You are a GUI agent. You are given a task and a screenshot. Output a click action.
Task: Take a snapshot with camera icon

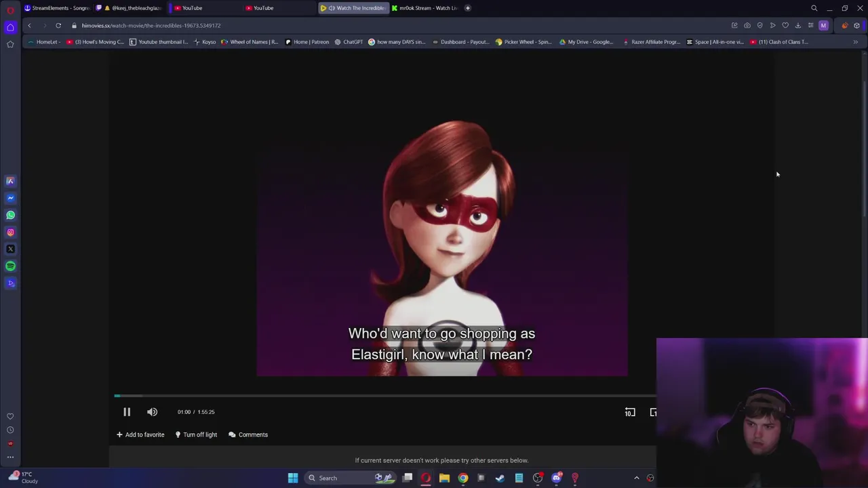[x=747, y=26]
